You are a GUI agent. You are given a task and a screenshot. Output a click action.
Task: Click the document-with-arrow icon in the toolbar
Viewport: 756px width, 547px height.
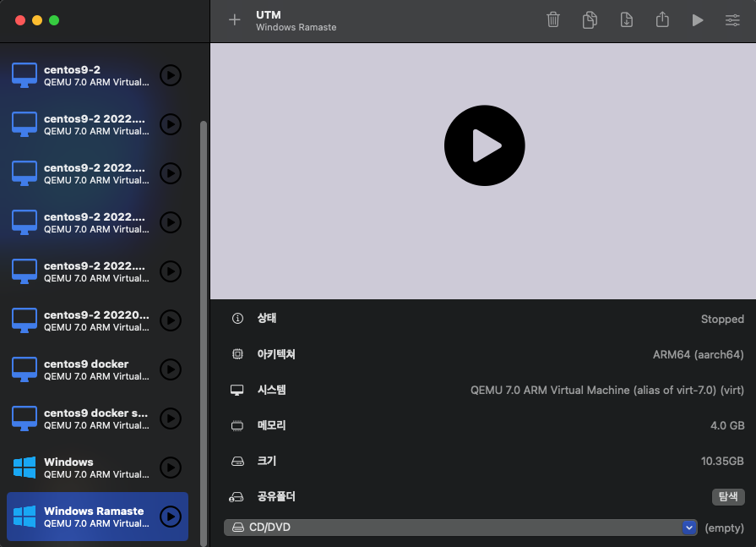(626, 19)
